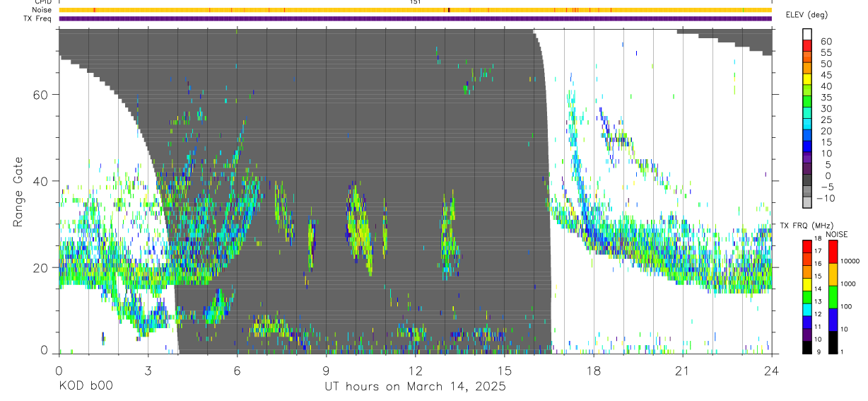Click the black 9 MHz frequency swatch
The width and height of the screenshot is (868, 401).
807,347
